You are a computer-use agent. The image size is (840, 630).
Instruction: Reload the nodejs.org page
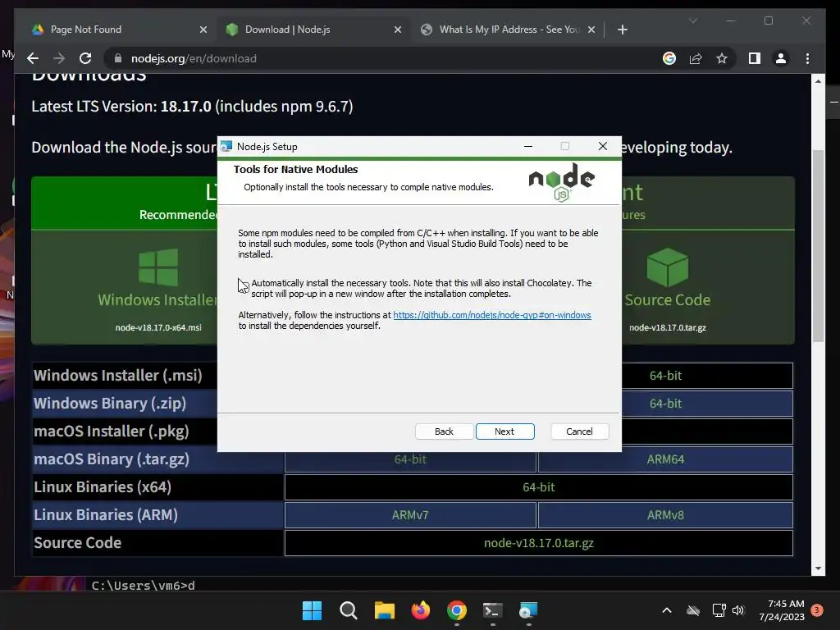point(85,58)
